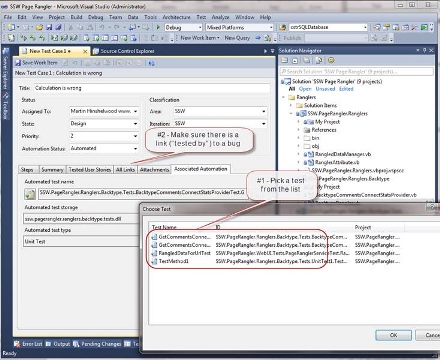Click the Source Control Explorer tab icon
440x360 pixels.
(96, 51)
